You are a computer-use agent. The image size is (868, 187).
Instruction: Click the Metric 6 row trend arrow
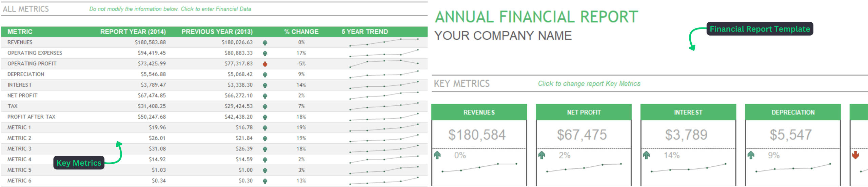(265, 181)
